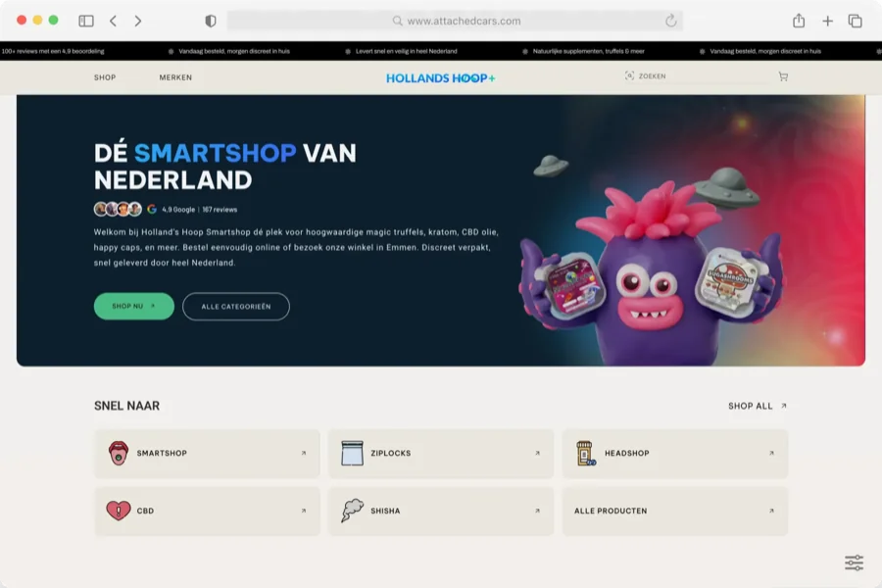Open the SHOP menu
The width and height of the screenshot is (882, 588).
105,77
